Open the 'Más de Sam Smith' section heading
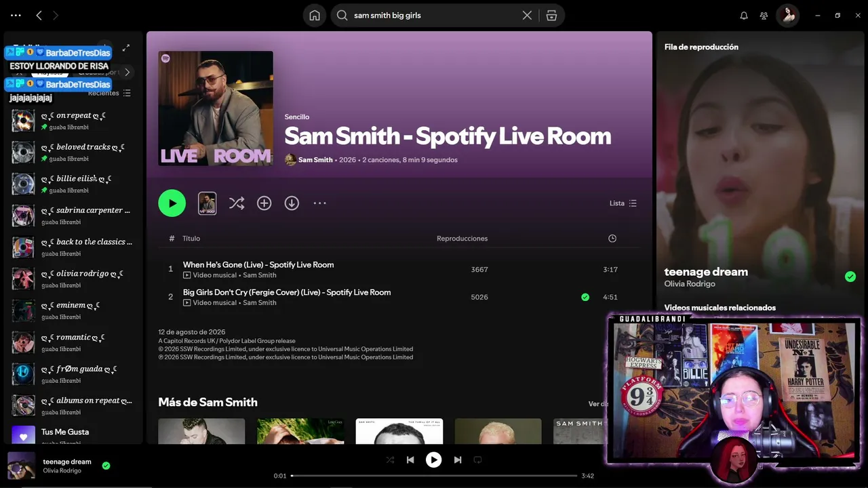Screen dimensions: 868x488 [208, 402]
